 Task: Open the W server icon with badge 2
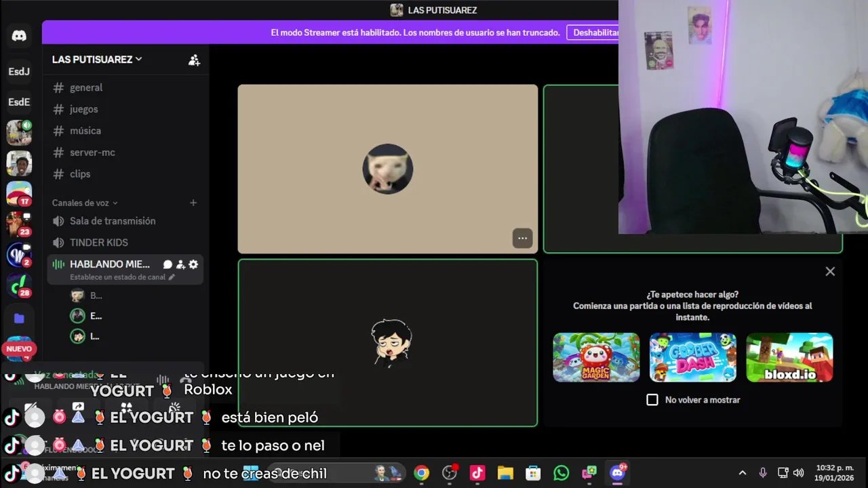pyautogui.click(x=19, y=256)
